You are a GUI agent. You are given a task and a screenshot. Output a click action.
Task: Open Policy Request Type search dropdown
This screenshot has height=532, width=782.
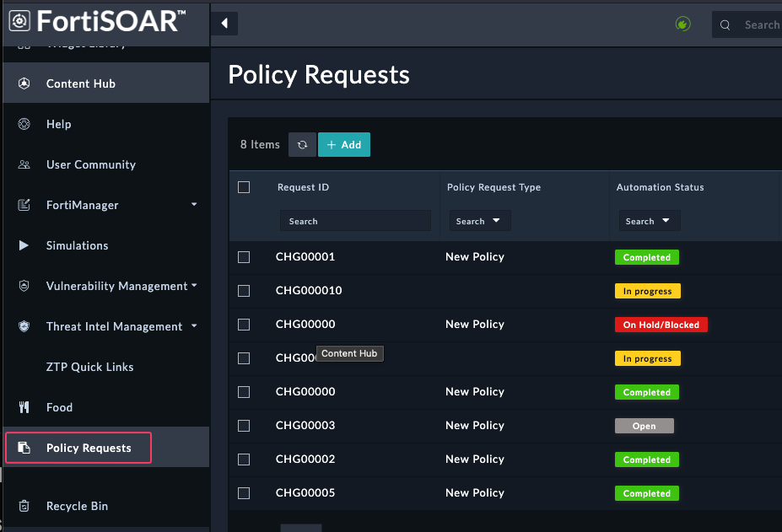478,221
